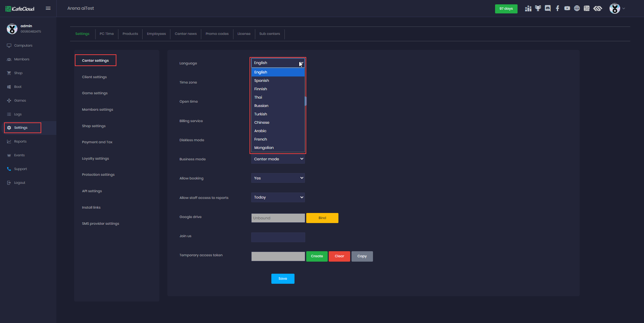Click the YouTube icon
The image size is (644, 323).
567,8
